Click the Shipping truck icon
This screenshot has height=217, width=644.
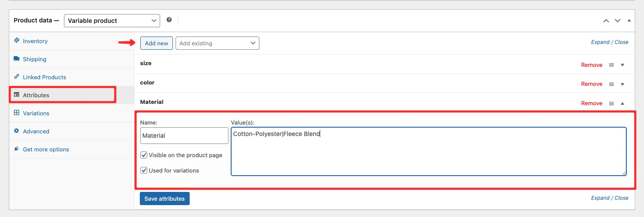(17, 59)
